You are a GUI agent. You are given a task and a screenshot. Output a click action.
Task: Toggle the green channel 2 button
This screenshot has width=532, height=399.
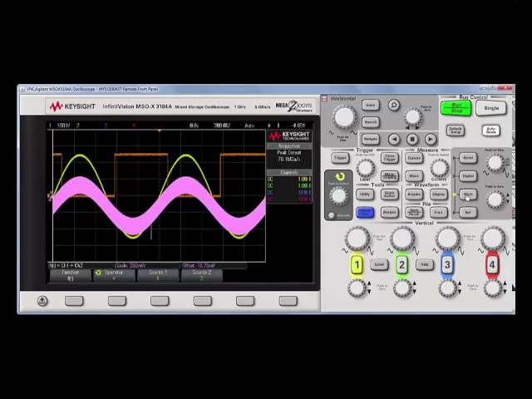(401, 264)
